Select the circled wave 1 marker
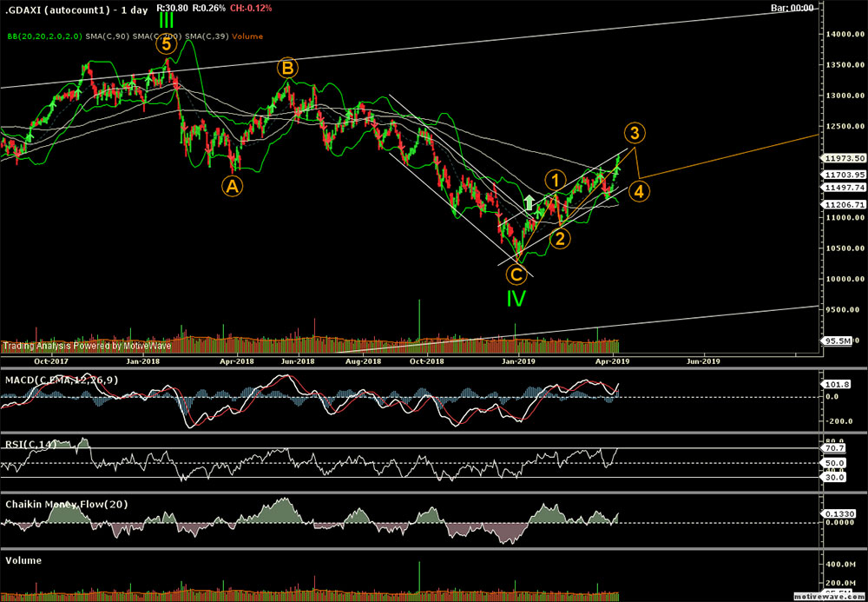Screen dimensions: 868x602 [x=556, y=181]
